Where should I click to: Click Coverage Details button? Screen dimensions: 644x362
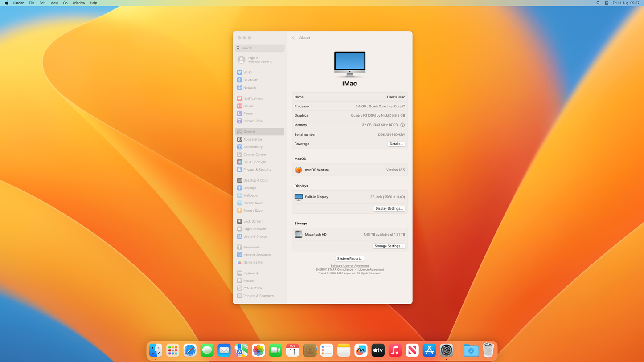point(396,144)
